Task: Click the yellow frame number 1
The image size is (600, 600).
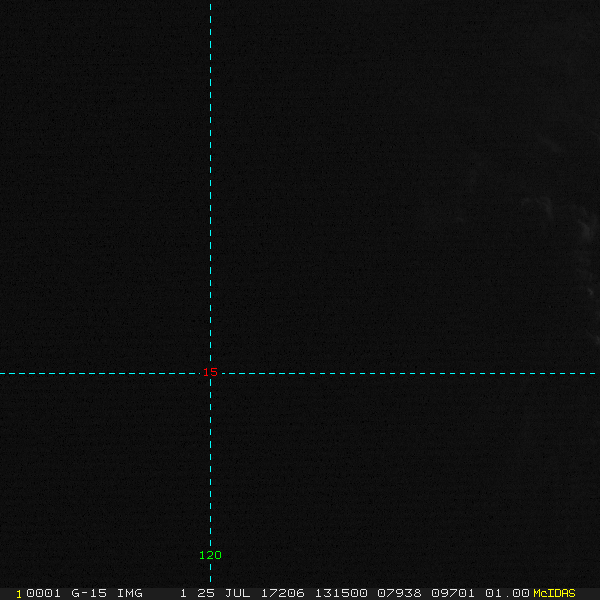Action: coord(19,594)
